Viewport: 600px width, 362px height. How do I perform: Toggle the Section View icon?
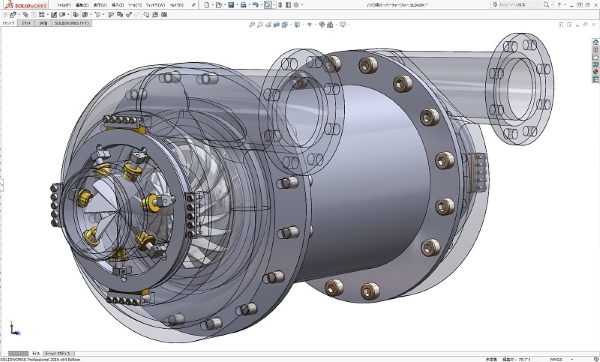pos(277,24)
